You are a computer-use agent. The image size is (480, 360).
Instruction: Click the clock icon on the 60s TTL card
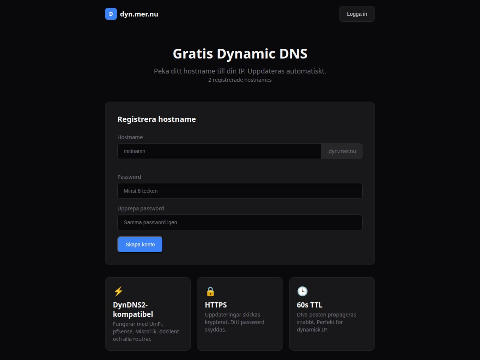tap(302, 291)
